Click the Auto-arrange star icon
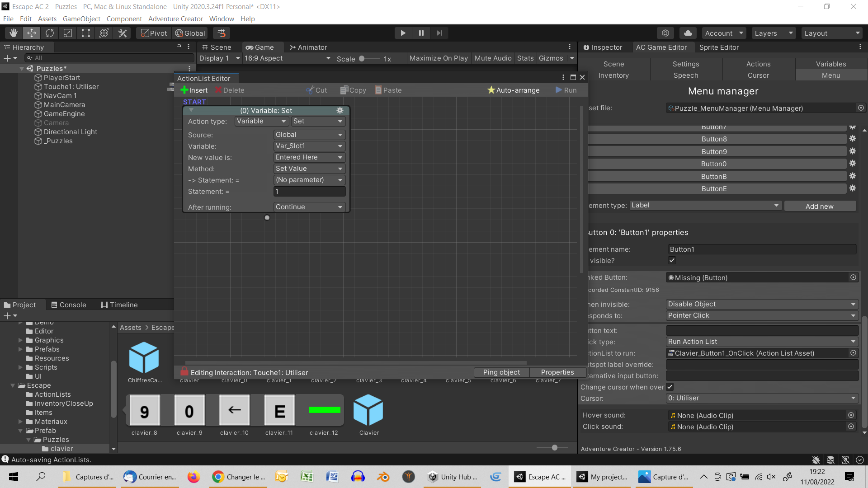The height and width of the screenshot is (488, 868). click(491, 90)
